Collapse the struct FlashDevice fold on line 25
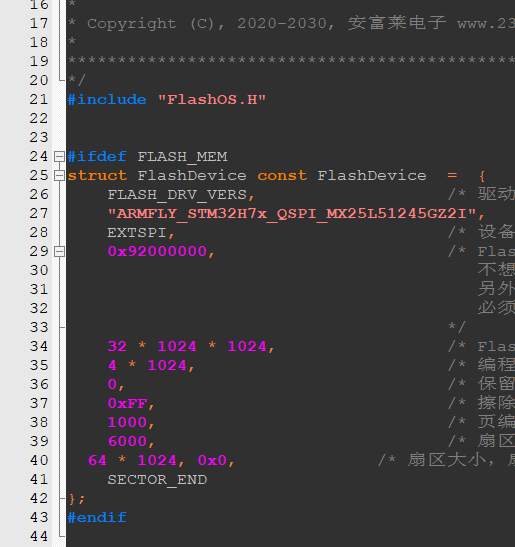Viewport: 515px width, 547px height. pyautogui.click(x=59, y=175)
